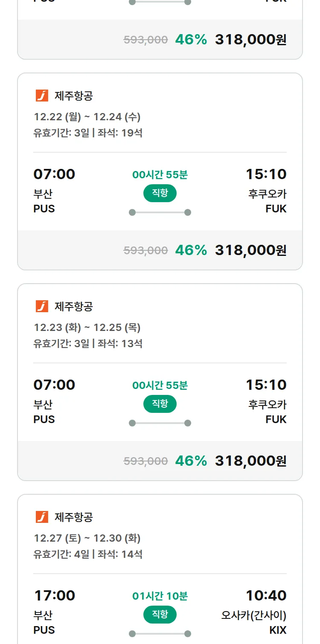Click the 46% discount on the topmost card

[x=191, y=40]
